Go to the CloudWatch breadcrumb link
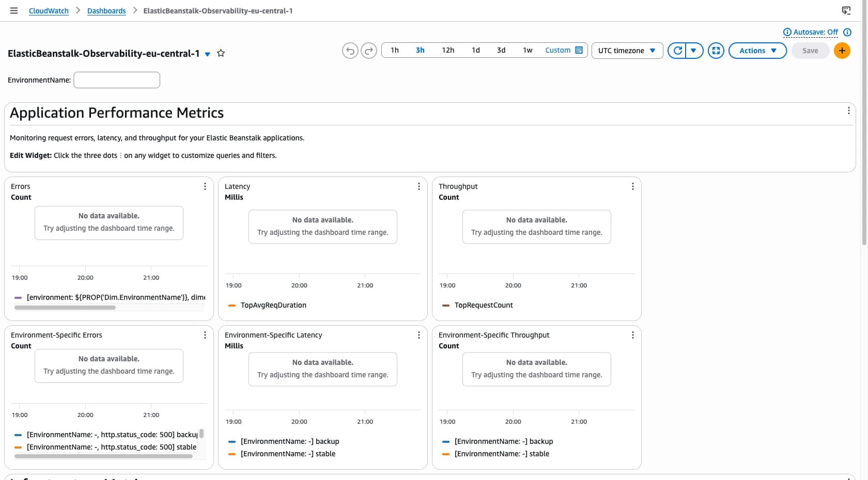The height and width of the screenshot is (480, 868). (49, 11)
